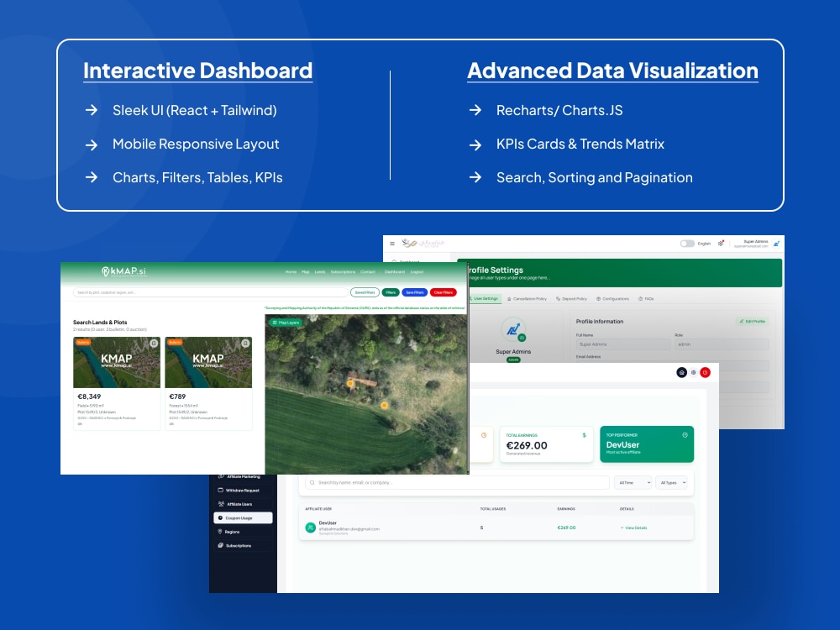
Task: Click the Full Name field
Action: click(623, 344)
